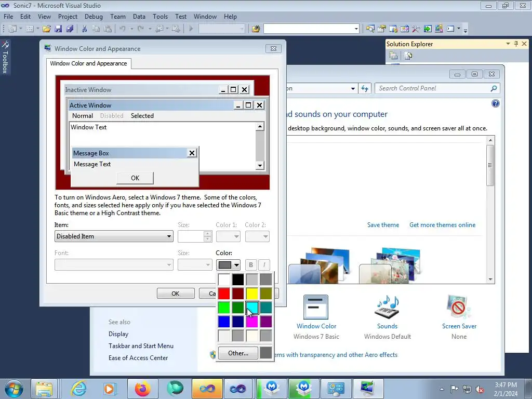Open the Window menu
Image resolution: width=532 pixels, height=399 pixels.
(205, 17)
